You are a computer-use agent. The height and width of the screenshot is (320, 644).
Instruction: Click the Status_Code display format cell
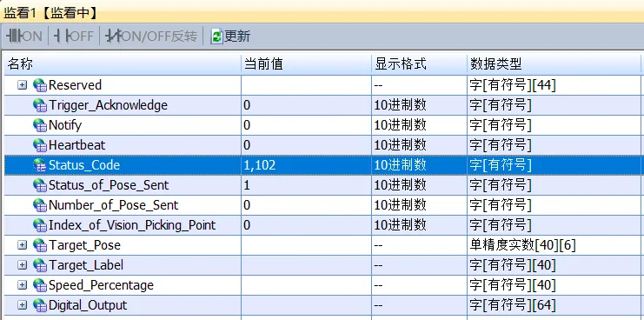coord(420,165)
